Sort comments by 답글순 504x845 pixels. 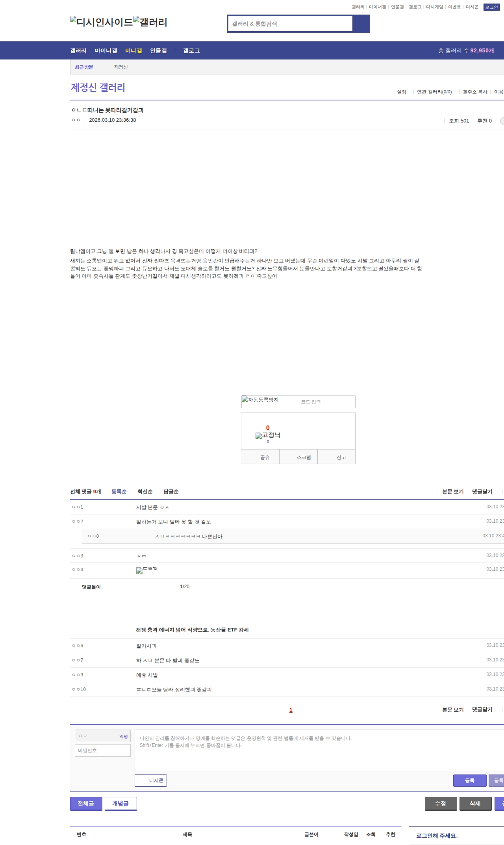pos(171,492)
